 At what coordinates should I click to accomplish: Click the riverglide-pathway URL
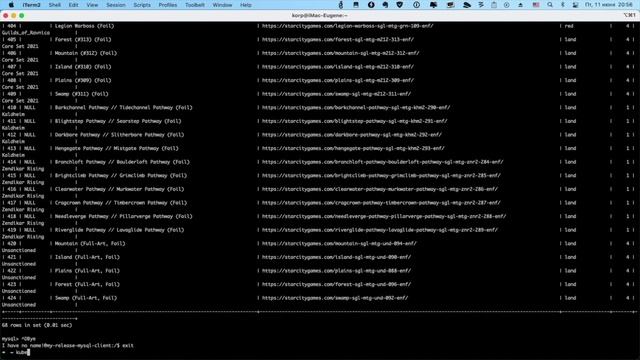pos(380,230)
